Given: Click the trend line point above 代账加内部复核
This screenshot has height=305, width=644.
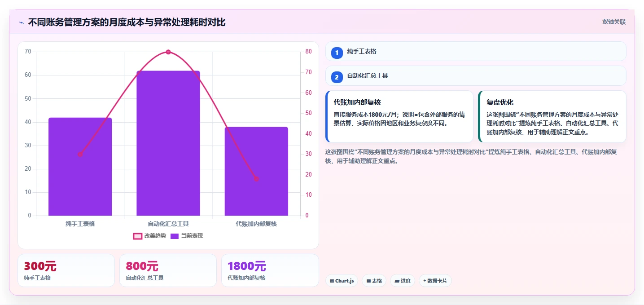Looking at the screenshot, I should tap(256, 179).
